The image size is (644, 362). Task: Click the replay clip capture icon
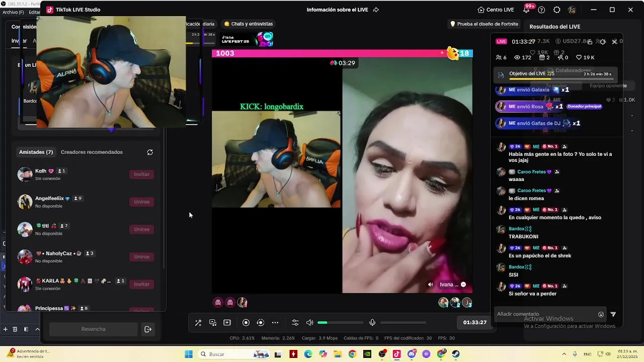261,323
